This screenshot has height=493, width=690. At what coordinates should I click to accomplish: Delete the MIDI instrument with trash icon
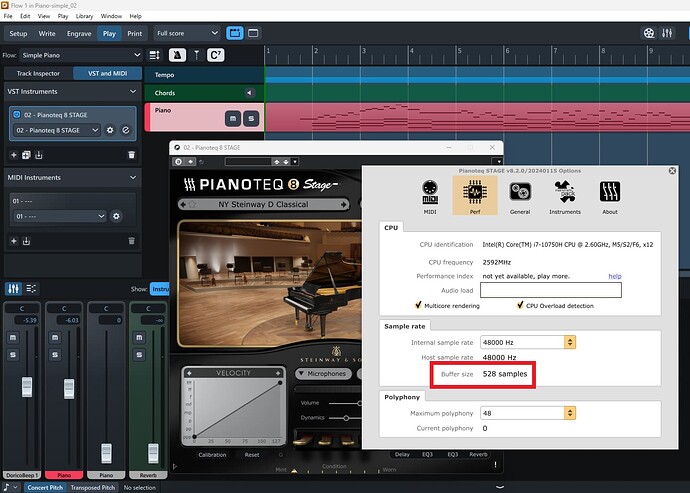pos(132,241)
